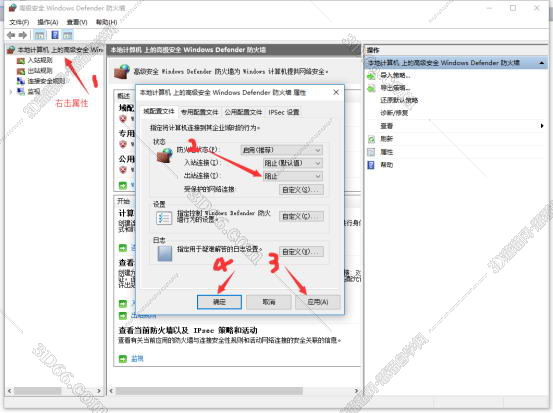Click the firewall app icon in the title bar
Viewport: 553px width, 413px height.
(x=12, y=7)
